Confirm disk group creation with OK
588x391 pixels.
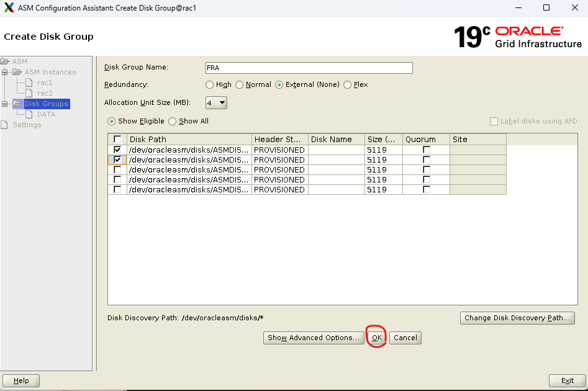click(376, 338)
